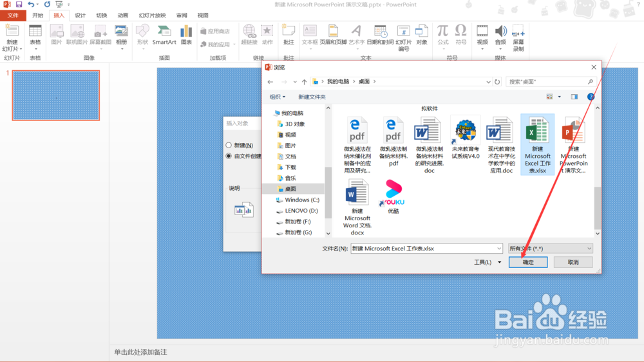Open the Table (表格) insert tool

(x=35, y=38)
